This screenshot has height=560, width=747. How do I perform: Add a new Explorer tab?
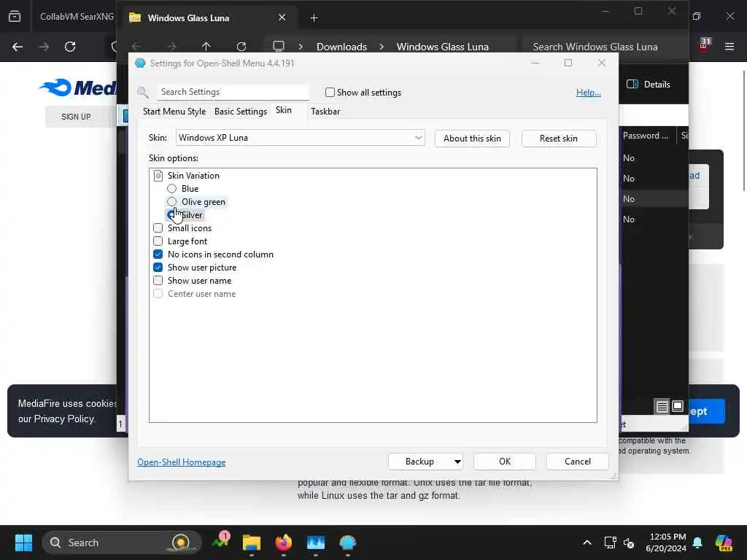[314, 18]
